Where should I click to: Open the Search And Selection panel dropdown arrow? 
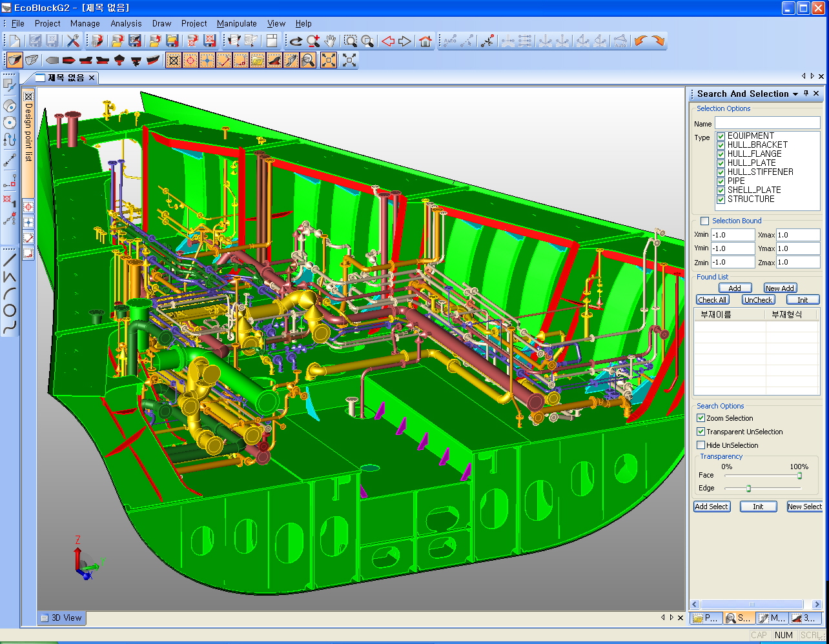[795, 94]
